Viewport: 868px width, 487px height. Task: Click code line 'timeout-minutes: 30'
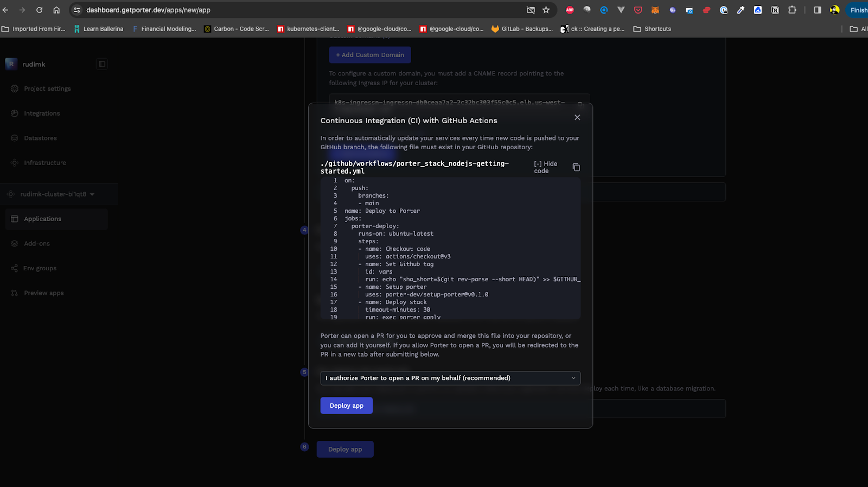[x=398, y=309]
